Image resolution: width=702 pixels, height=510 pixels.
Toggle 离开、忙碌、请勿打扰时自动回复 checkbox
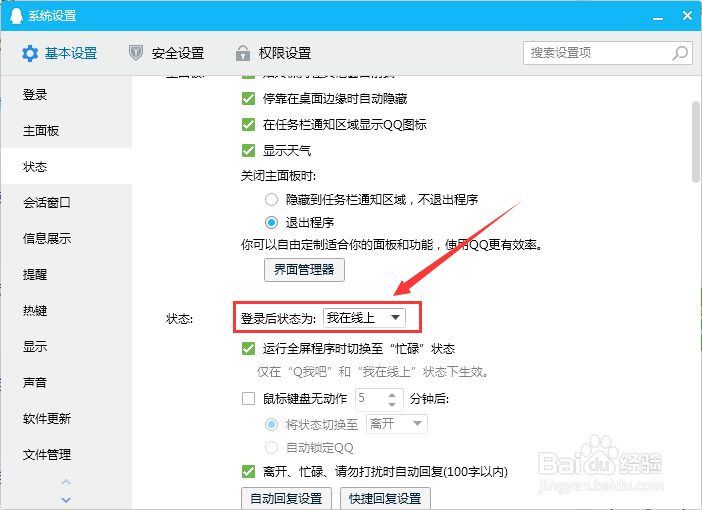coord(248,471)
